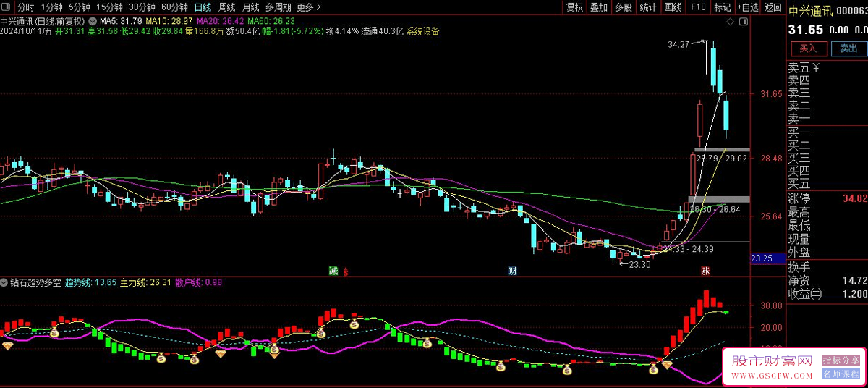The width and height of the screenshot is (868, 388).
Task: Click the 34.27 high price annotation
Action: 678,45
